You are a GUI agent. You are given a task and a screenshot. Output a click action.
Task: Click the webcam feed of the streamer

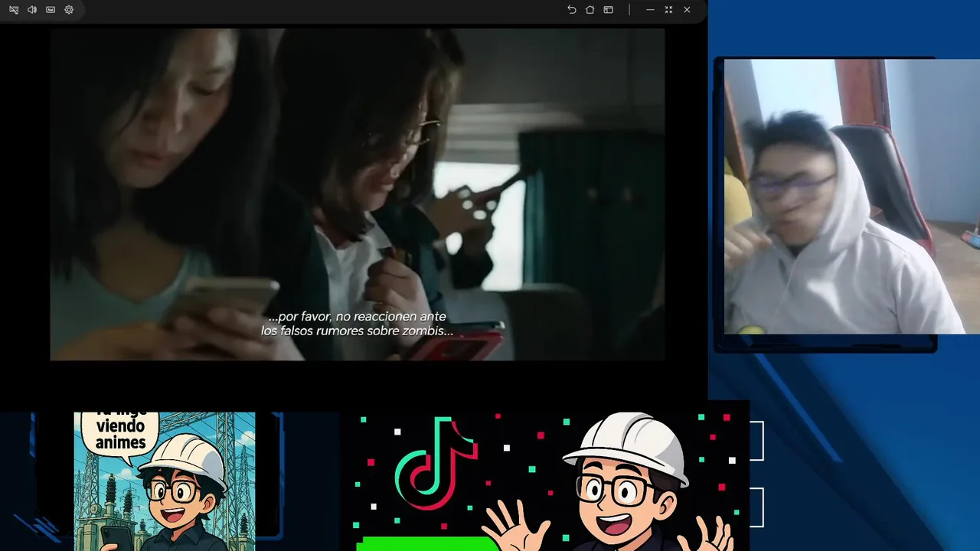(851, 197)
